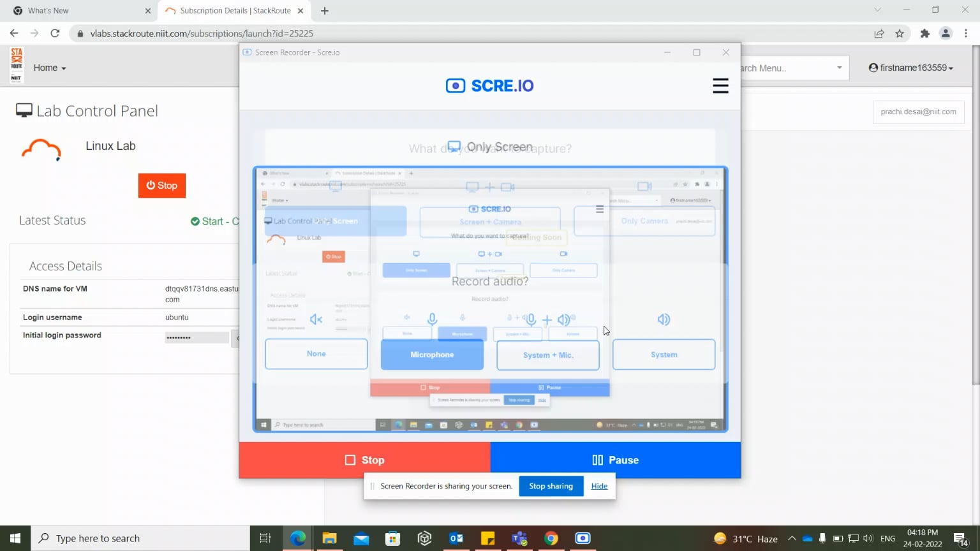Open Chrome tab search chevron
Viewport: 980px width, 551px height.
click(x=877, y=10)
